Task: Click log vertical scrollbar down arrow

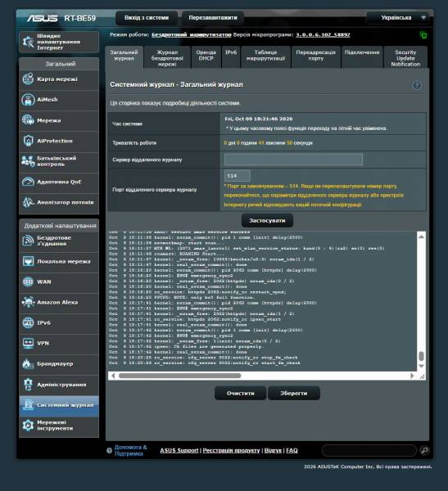Action: (421, 366)
